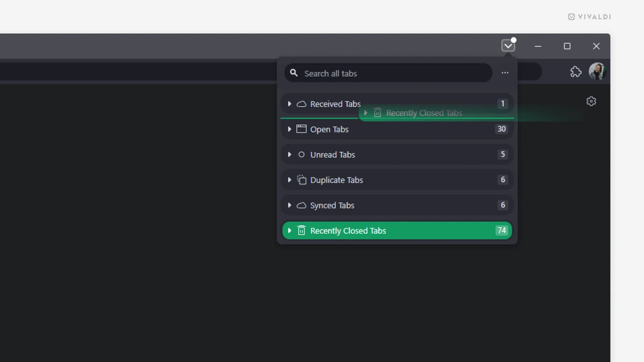Image resolution: width=644 pixels, height=362 pixels.
Task: Click the duplicate-tab icon next to Duplicate Tabs
Action: (x=302, y=179)
